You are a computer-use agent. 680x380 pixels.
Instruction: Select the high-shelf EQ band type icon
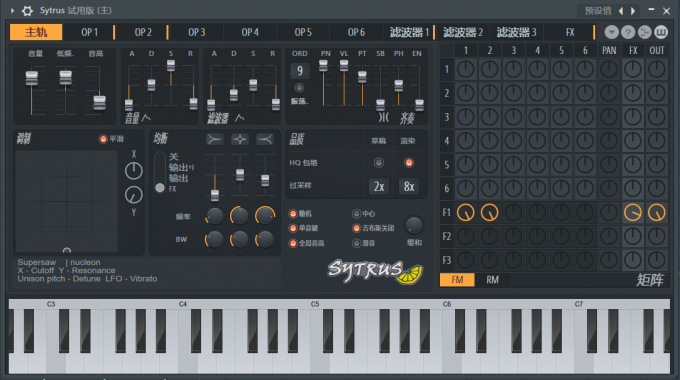click(x=265, y=139)
